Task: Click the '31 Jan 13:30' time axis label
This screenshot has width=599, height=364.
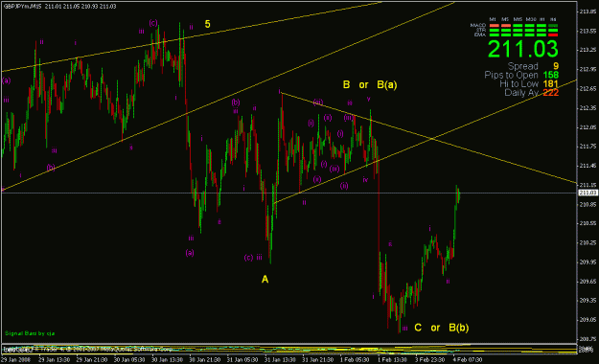Action: click(280, 360)
